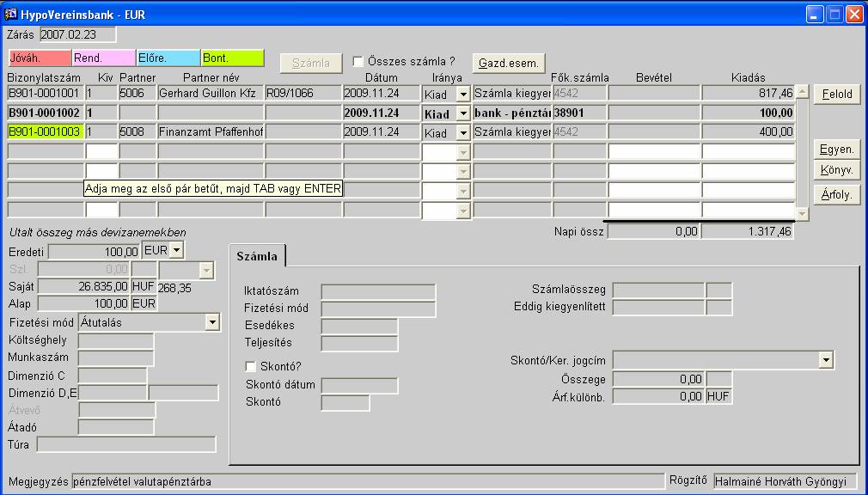This screenshot has height=495, width=868.
Task: Click the scroll up arrow of the table
Action: [802, 92]
